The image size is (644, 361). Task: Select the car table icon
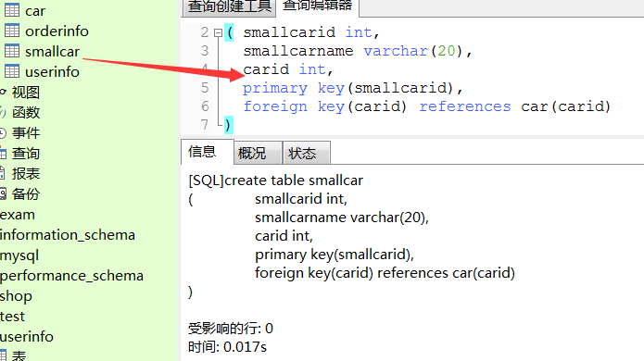tap(11, 10)
